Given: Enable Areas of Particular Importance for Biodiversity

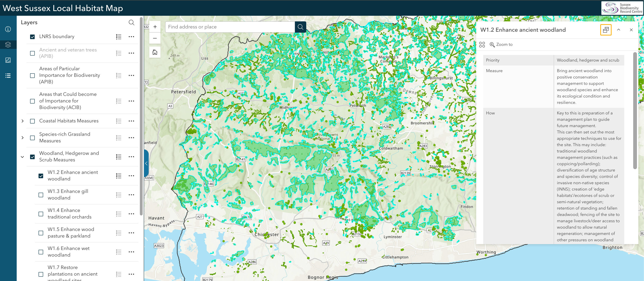Looking at the screenshot, I should (x=32, y=75).
